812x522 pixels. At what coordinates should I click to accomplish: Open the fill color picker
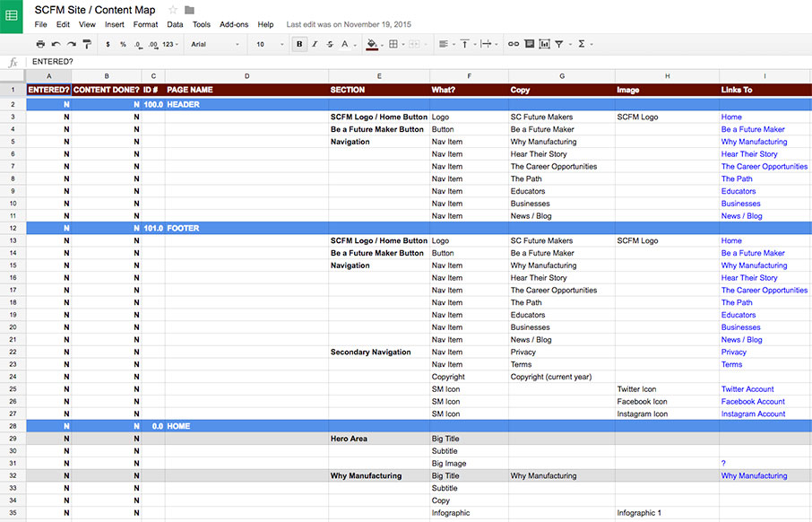point(375,44)
